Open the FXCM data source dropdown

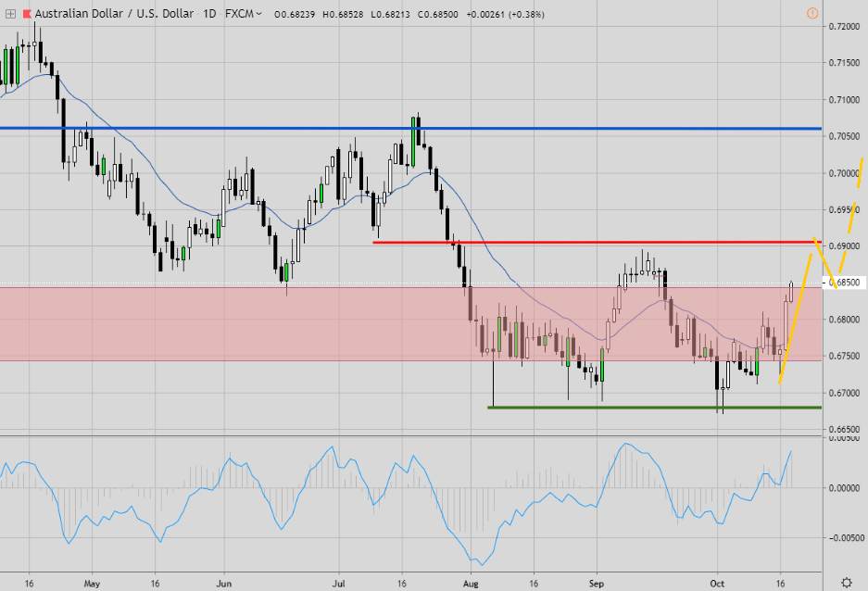[244, 14]
